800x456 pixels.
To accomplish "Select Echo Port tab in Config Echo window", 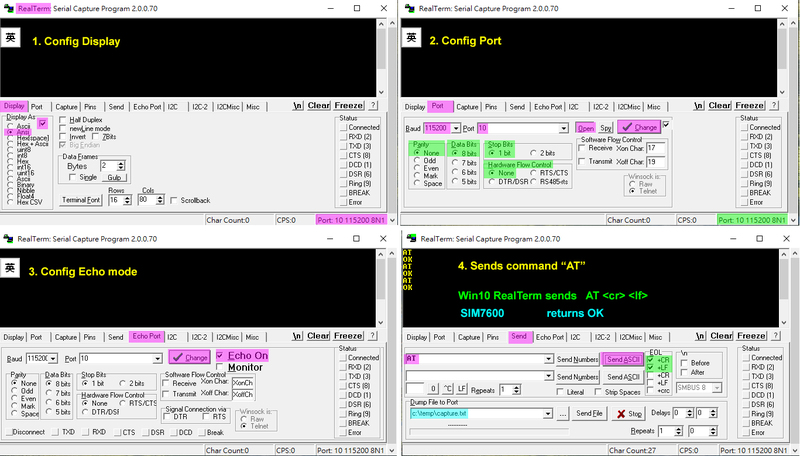I will click(147, 336).
